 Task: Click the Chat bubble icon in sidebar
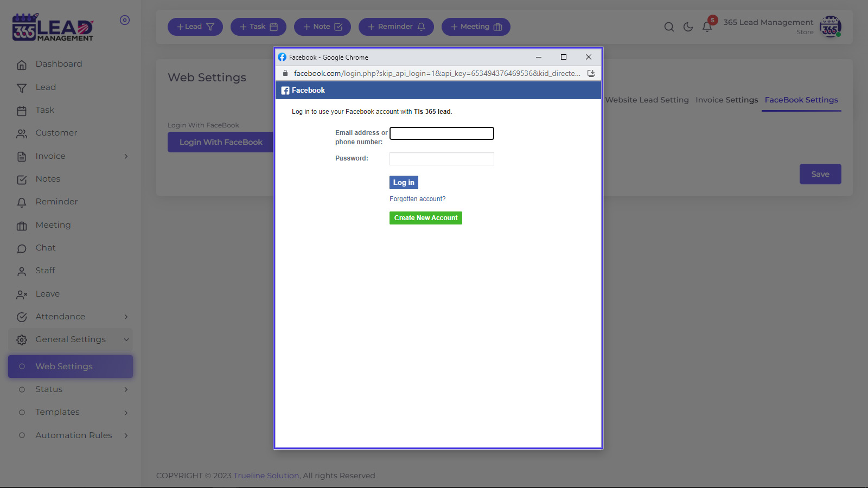[22, 248]
